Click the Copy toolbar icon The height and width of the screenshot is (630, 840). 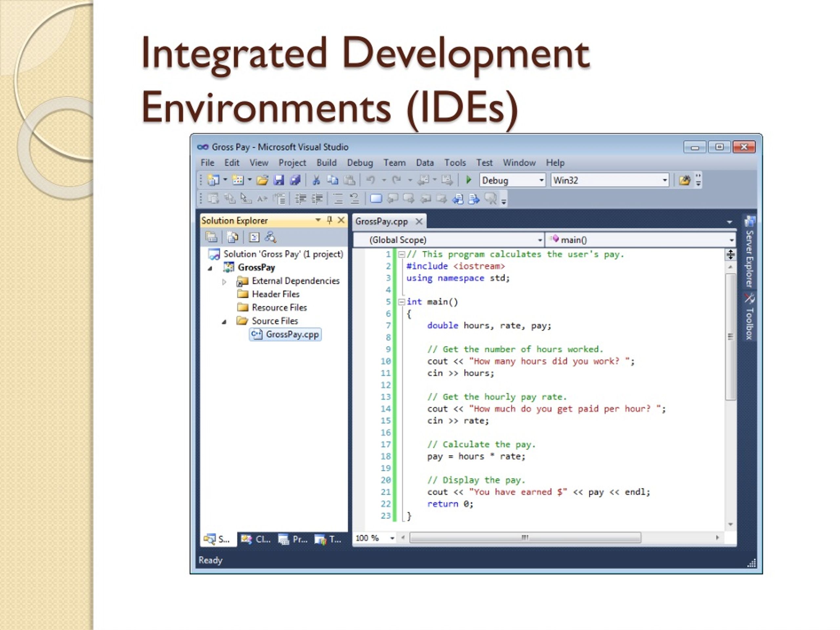pos(333,180)
